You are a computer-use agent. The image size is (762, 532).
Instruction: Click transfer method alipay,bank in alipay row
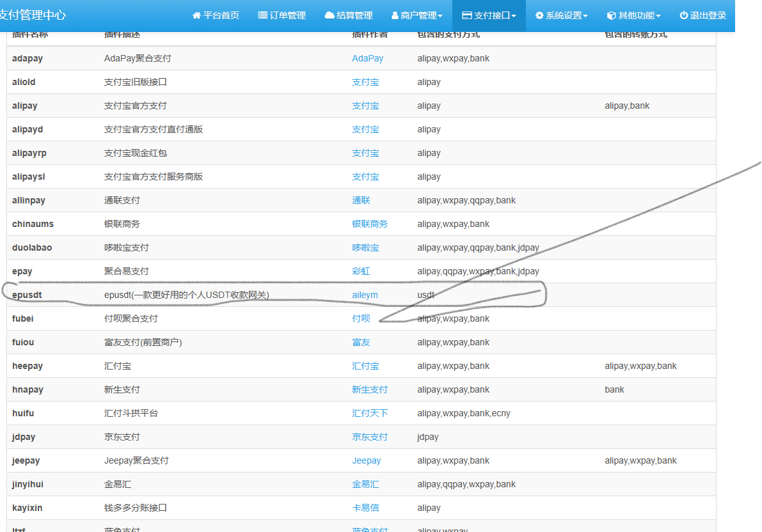click(x=627, y=106)
